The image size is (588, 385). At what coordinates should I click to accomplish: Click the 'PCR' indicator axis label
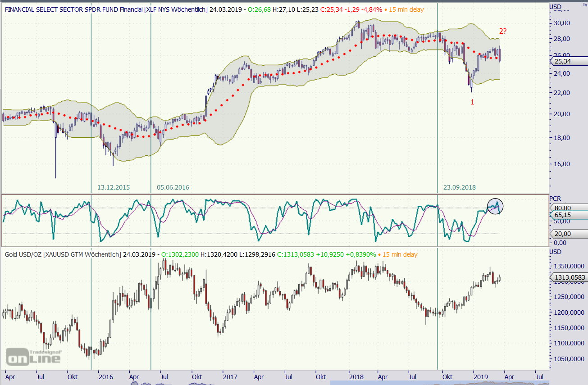tap(555, 199)
